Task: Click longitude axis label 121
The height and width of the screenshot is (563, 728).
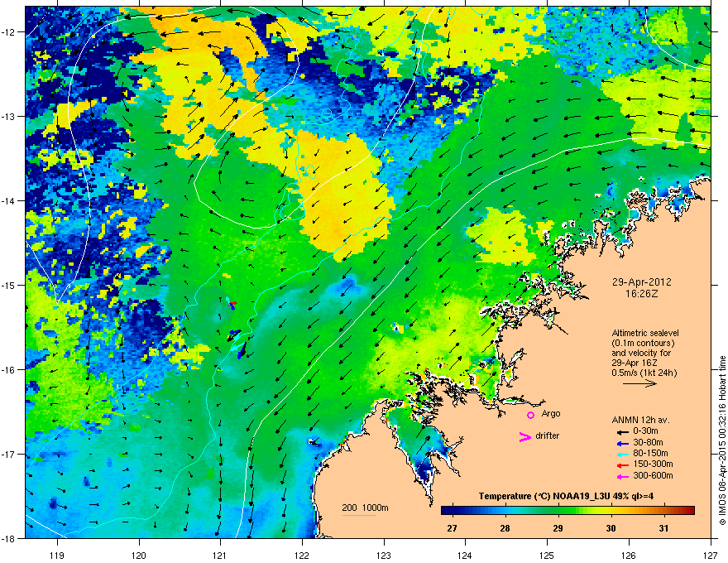Action: tap(220, 555)
